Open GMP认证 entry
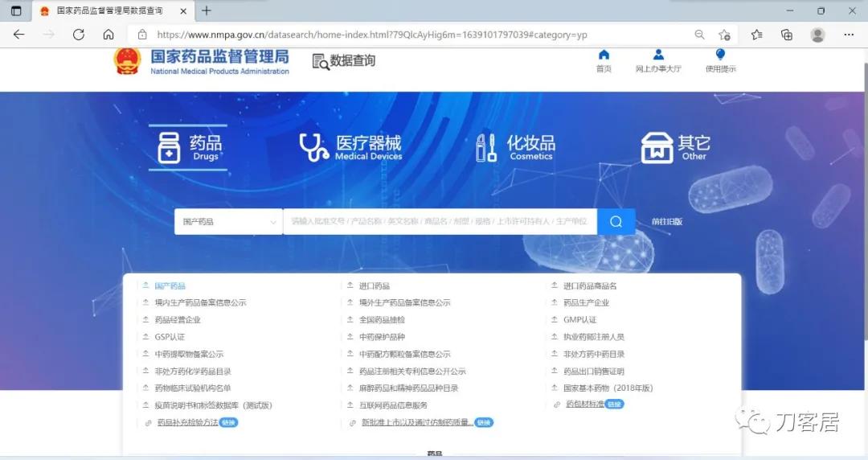 (x=580, y=320)
